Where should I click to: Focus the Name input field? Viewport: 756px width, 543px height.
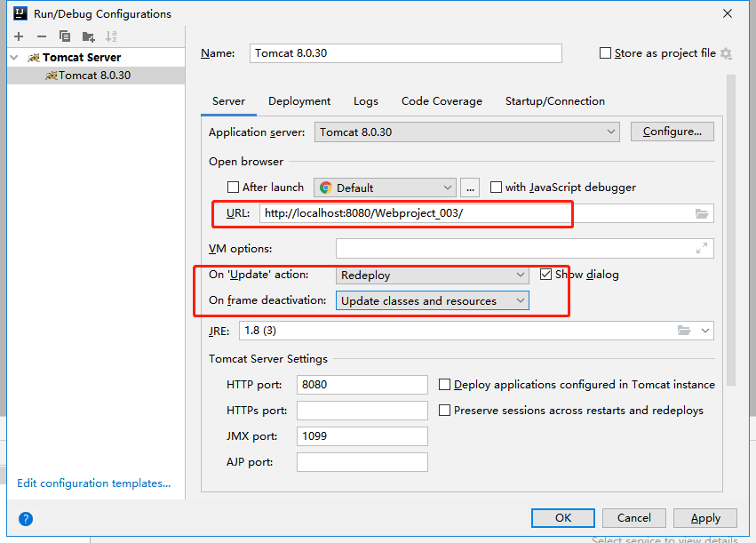tap(406, 53)
